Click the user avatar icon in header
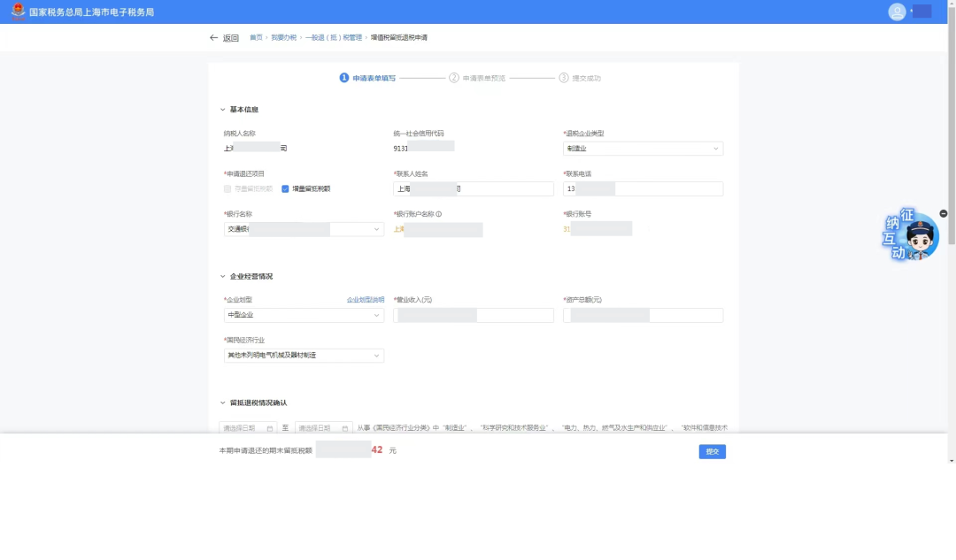The width and height of the screenshot is (956, 560). point(897,12)
